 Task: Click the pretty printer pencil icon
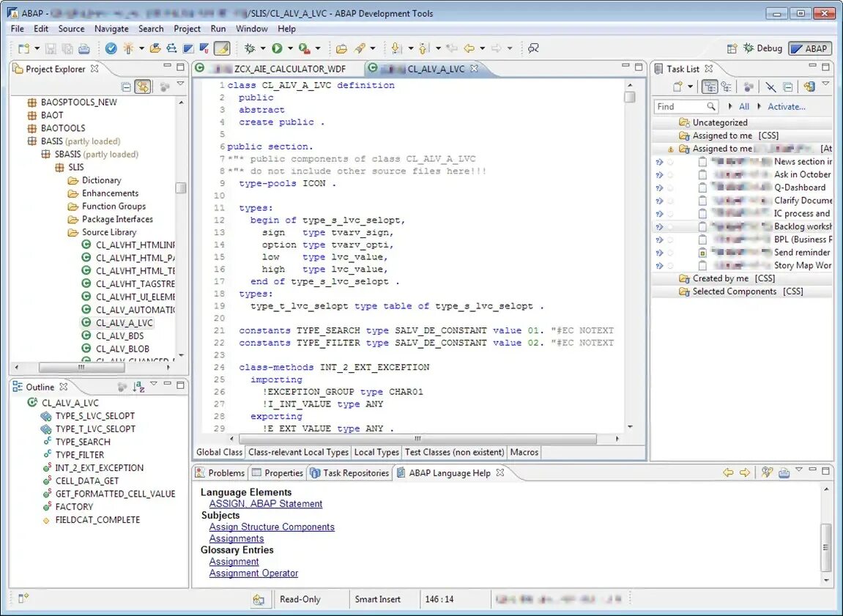tap(221, 49)
